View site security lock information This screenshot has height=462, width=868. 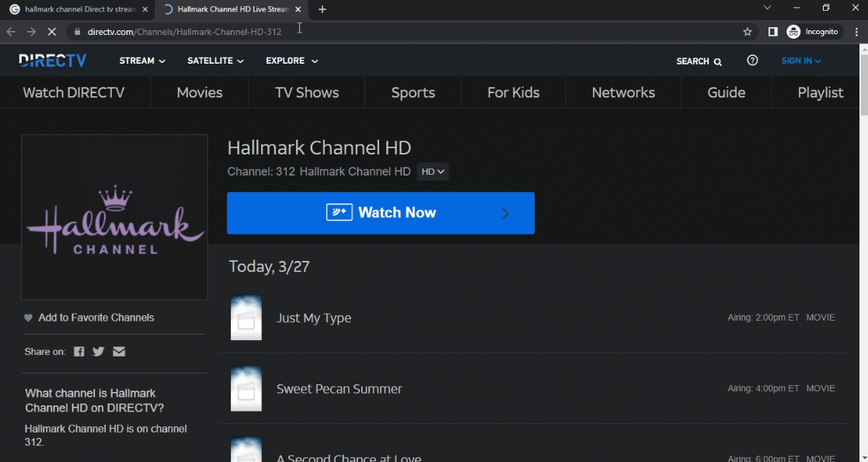tap(77, 32)
